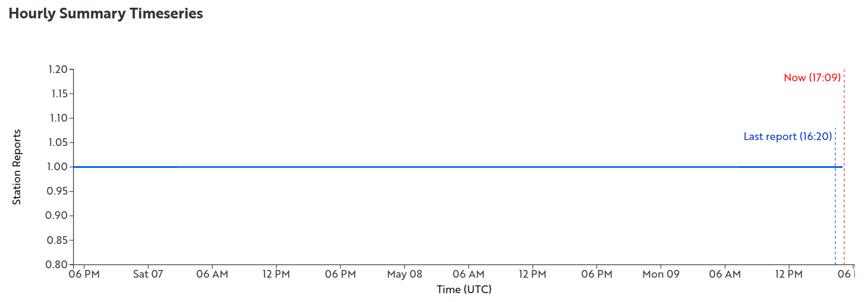Click the 0.95 y-axis tick value
Image resolution: width=868 pixels, height=302 pixels.
[58, 191]
